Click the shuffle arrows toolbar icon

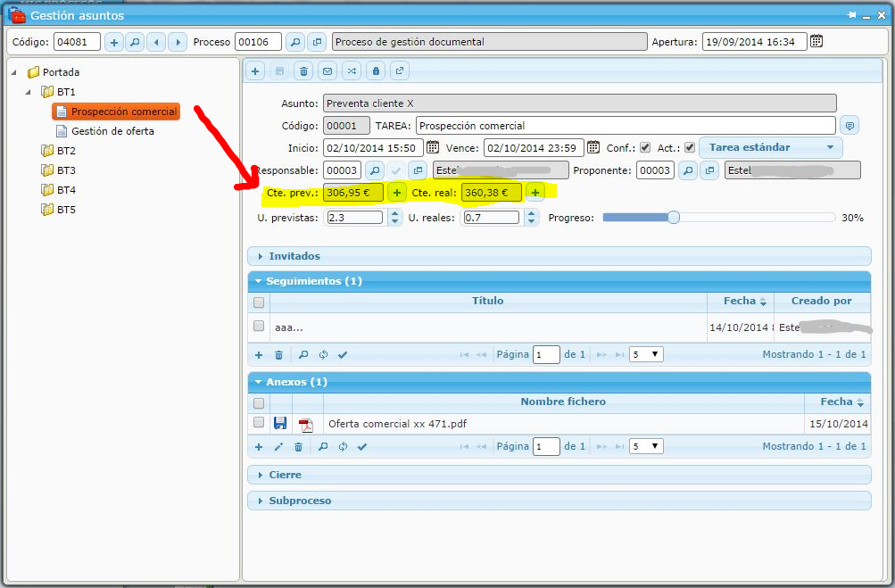352,71
